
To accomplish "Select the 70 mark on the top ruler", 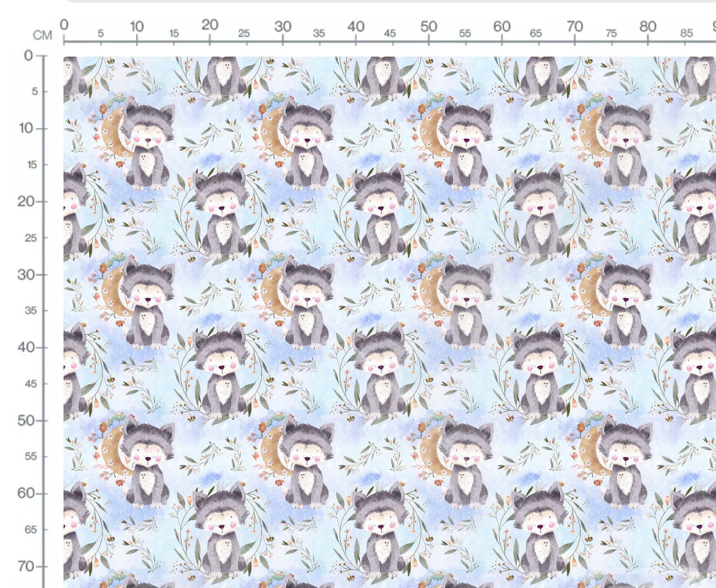I will [x=575, y=27].
